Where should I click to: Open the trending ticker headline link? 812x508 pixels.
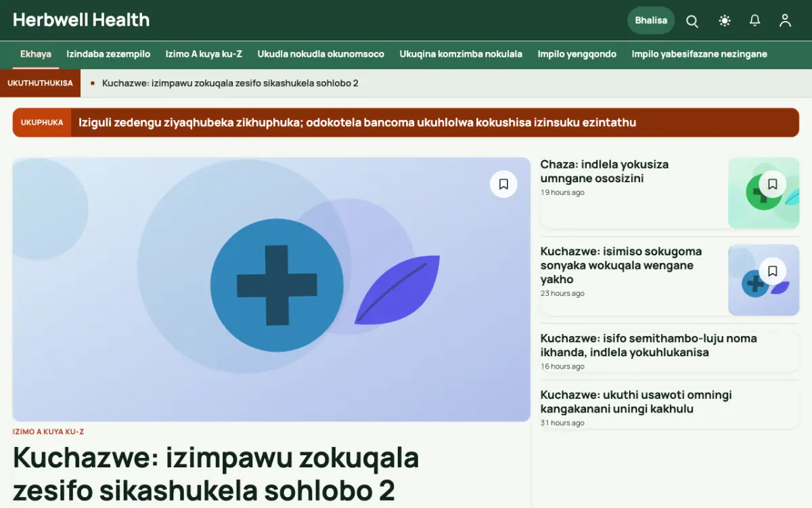pyautogui.click(x=230, y=83)
